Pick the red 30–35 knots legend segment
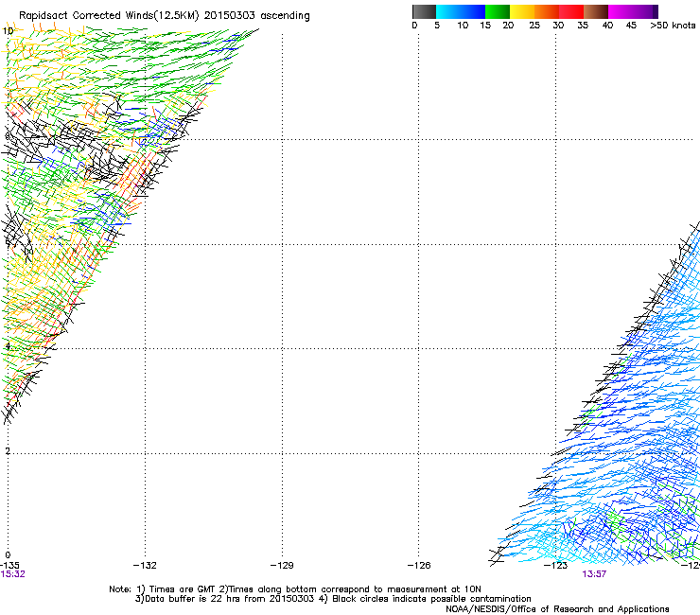700x615 pixels. [571, 11]
